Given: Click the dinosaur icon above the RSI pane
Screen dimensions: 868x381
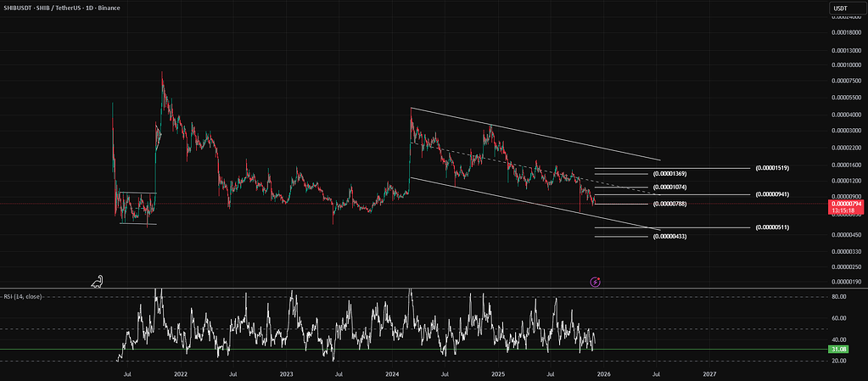Looking at the screenshot, I should tap(100, 282).
